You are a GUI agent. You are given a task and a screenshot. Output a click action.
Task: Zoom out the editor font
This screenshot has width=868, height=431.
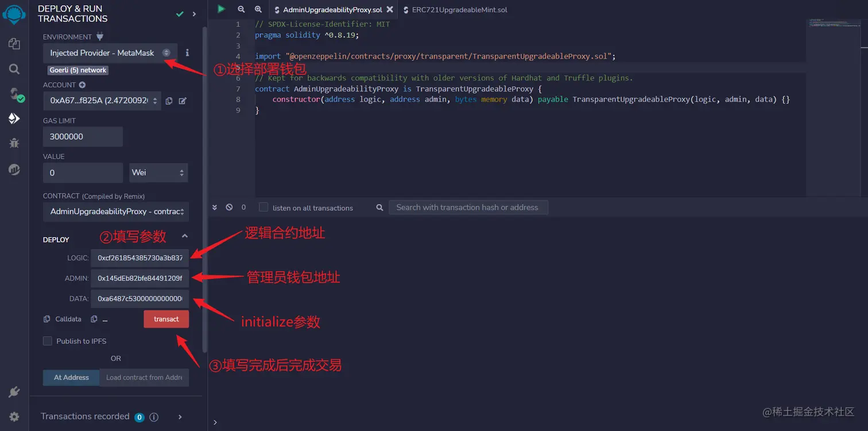tap(241, 9)
